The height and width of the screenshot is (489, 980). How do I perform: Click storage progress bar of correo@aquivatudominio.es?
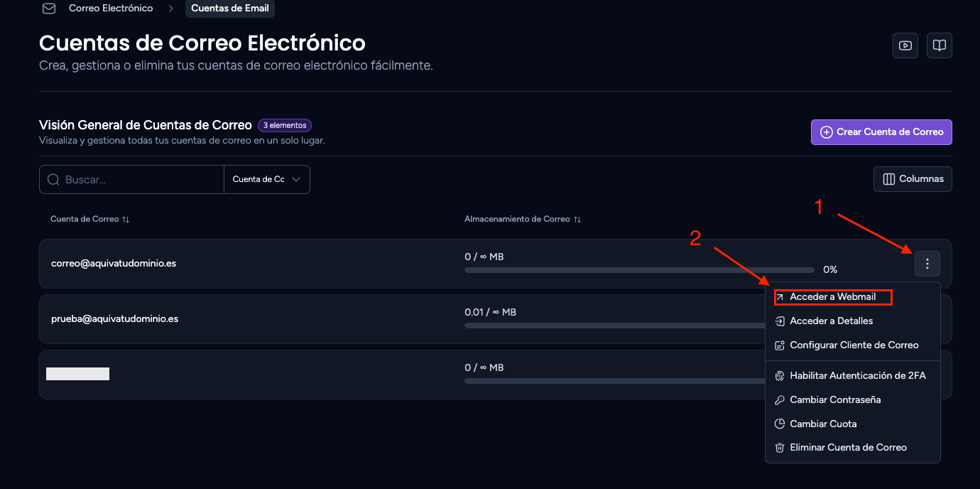coord(639,270)
